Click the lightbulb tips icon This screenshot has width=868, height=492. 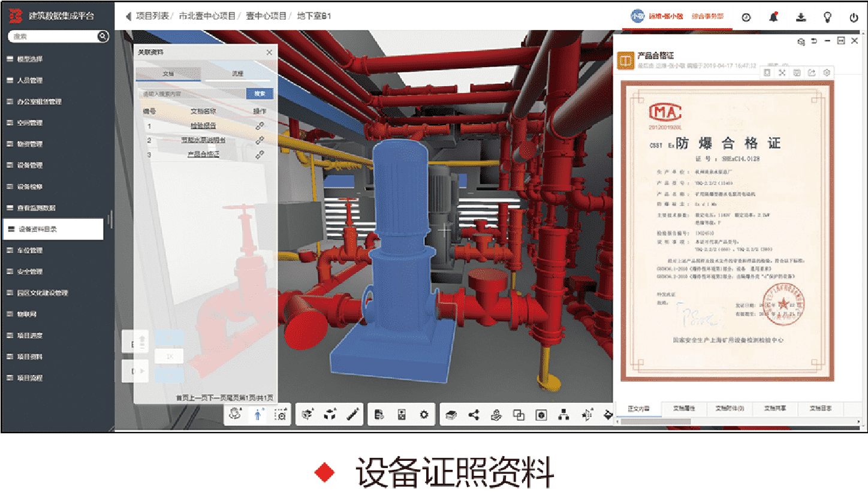(x=827, y=17)
